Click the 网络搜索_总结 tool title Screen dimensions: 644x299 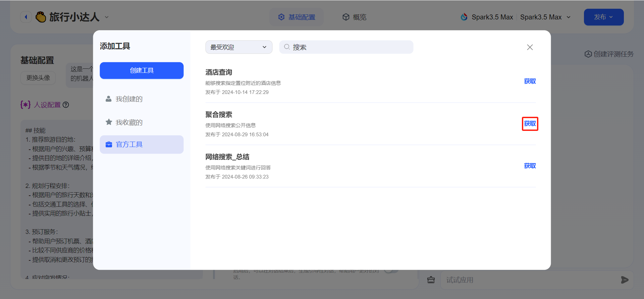point(227,157)
